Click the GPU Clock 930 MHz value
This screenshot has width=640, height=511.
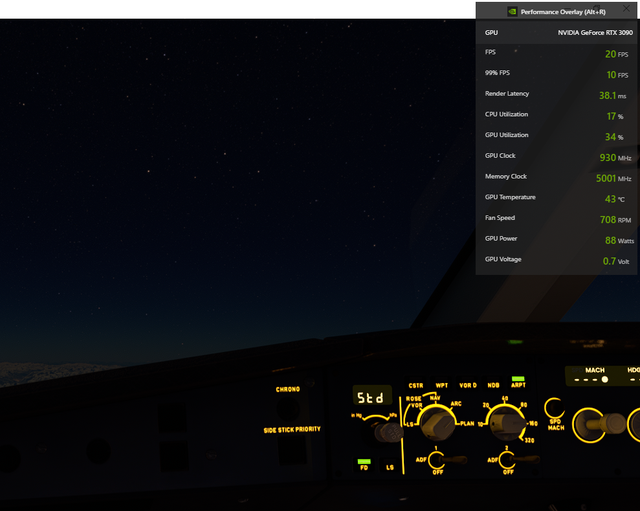coord(615,158)
